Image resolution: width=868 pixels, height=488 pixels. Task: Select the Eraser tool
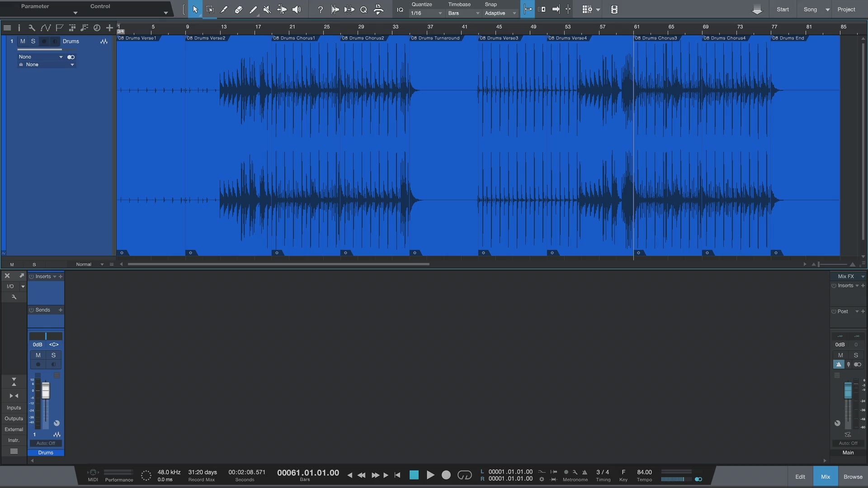point(239,9)
